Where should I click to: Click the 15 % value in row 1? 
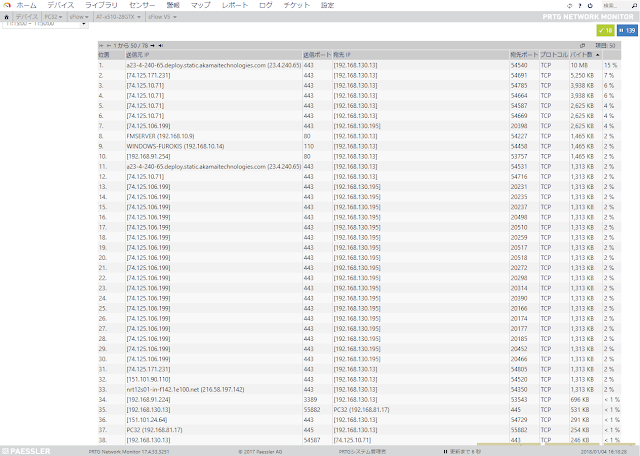[611, 65]
